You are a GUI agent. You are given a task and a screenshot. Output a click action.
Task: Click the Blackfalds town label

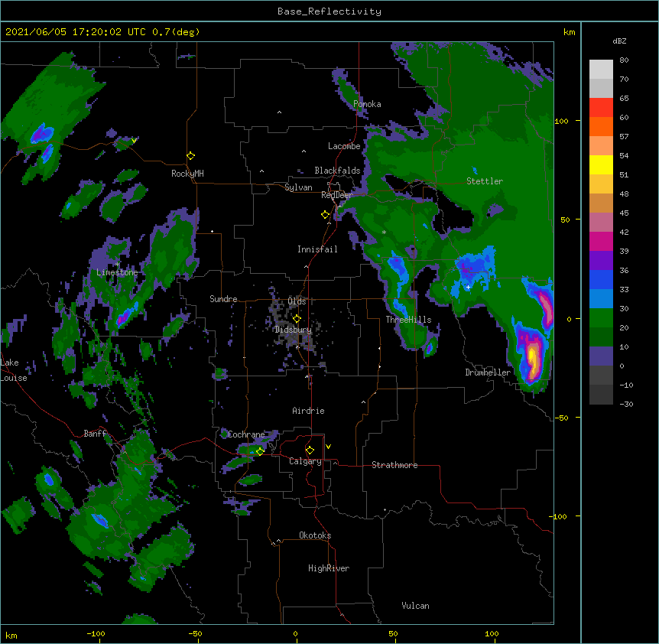[337, 171]
